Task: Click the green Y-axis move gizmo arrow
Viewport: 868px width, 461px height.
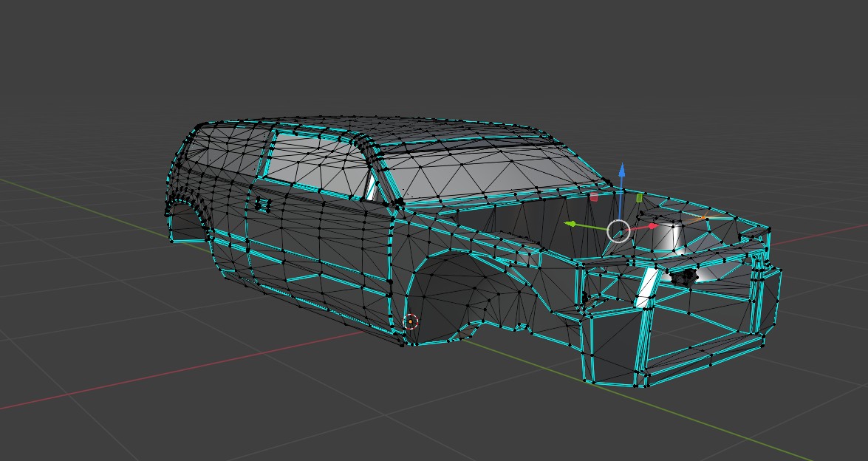Action: coord(570,224)
